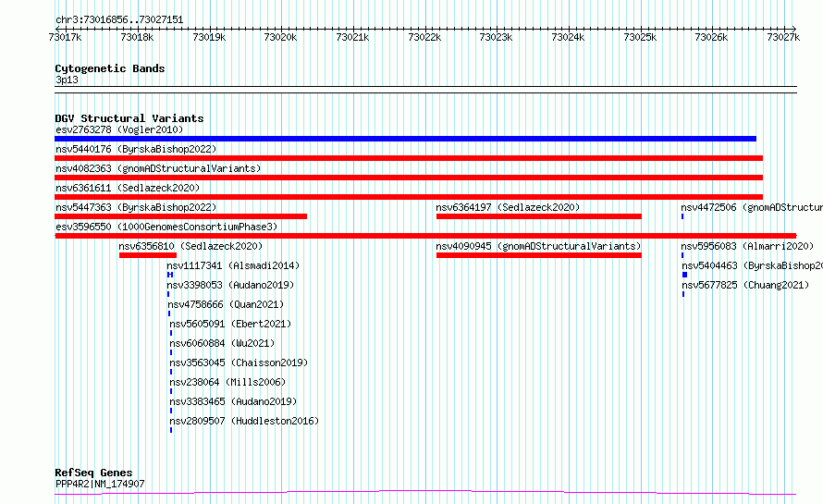Open nsv5404463 variant label
The height and width of the screenshot is (504, 823).
(752, 265)
